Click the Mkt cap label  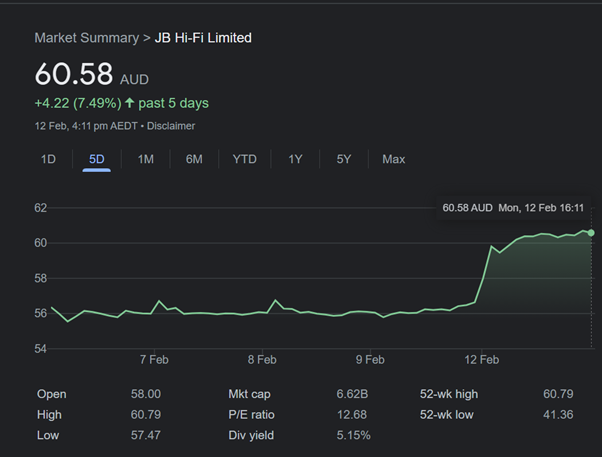[x=249, y=394]
